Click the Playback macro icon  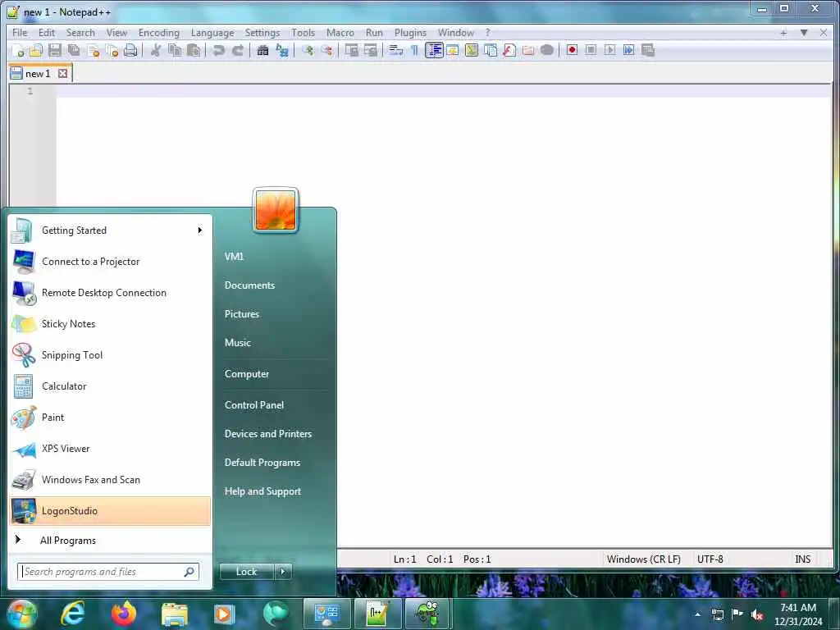609,50
